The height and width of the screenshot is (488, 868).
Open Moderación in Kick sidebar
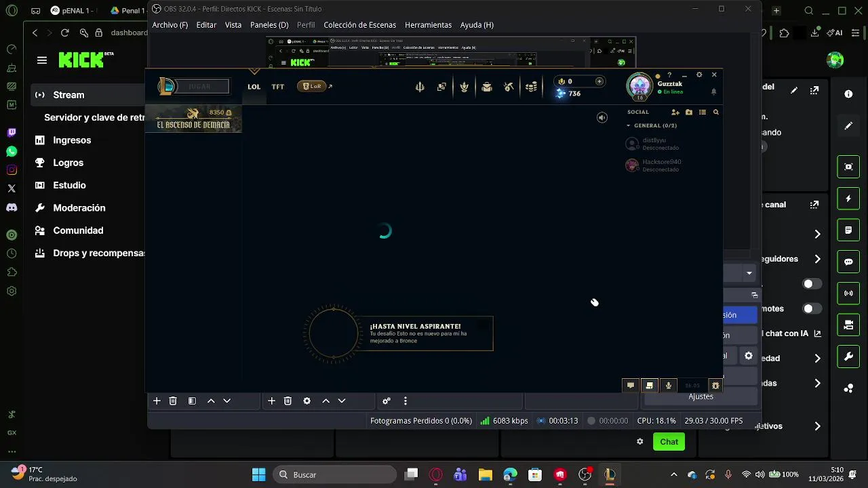79,208
